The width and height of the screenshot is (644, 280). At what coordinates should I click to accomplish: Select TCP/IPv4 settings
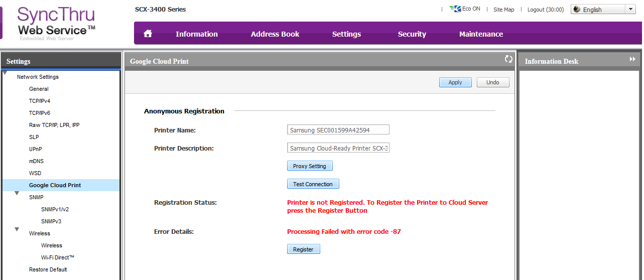click(x=40, y=101)
